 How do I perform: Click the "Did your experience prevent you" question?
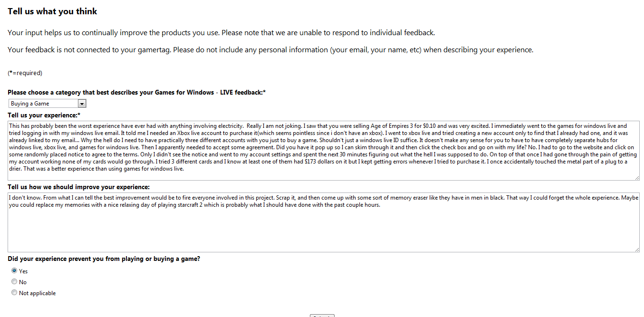[x=104, y=259]
